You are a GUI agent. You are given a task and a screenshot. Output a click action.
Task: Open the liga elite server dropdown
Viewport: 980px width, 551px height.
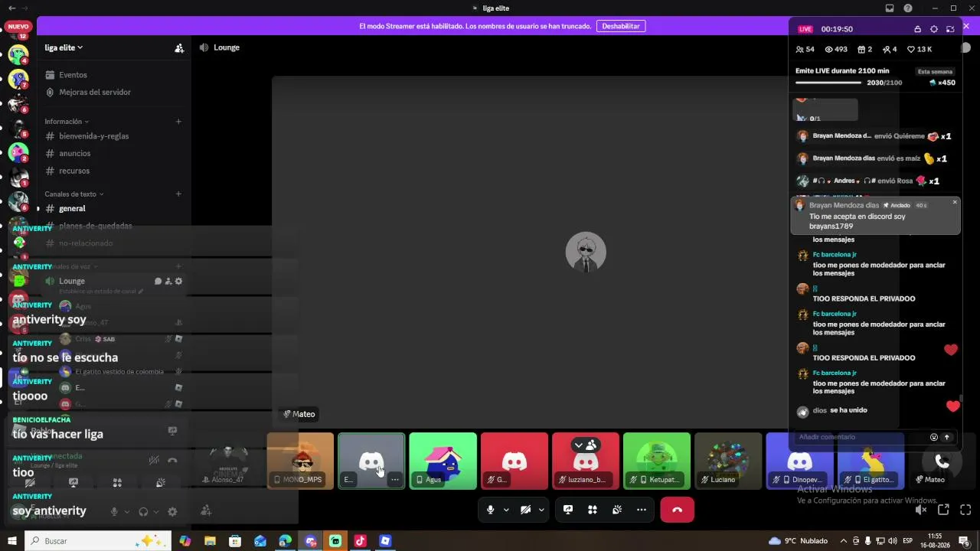click(x=64, y=47)
